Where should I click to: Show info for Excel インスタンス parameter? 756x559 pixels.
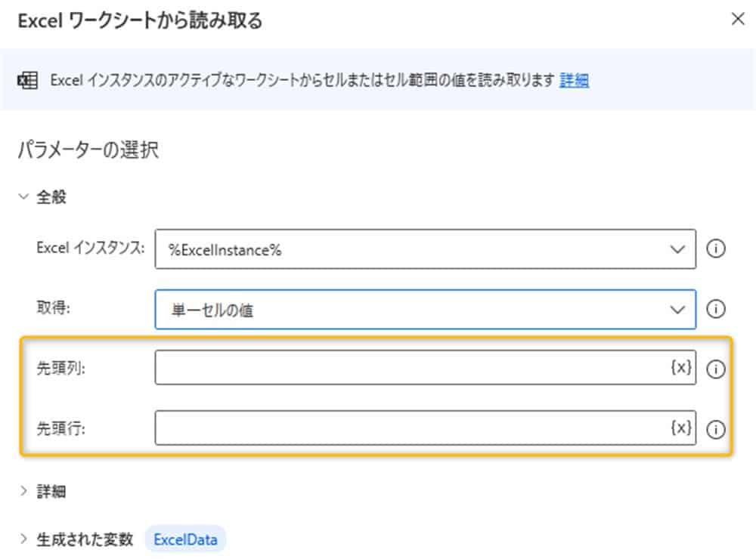[x=715, y=249]
